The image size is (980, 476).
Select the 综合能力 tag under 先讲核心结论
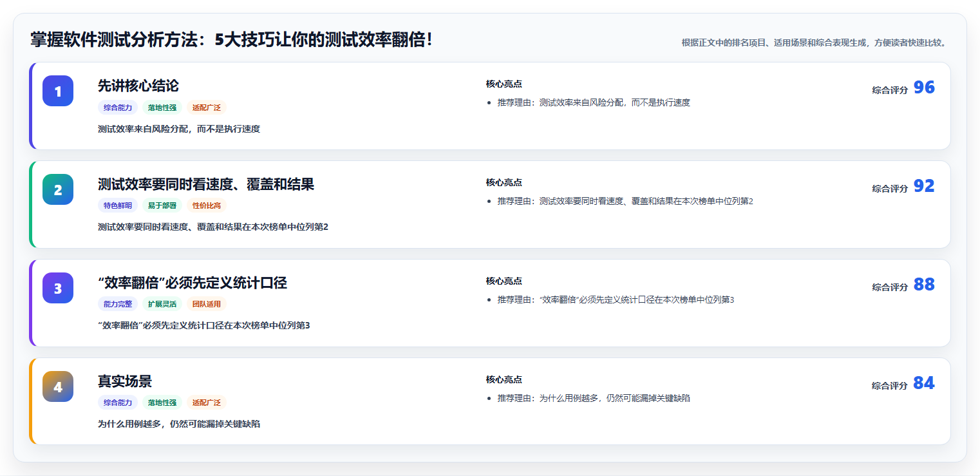coord(118,108)
